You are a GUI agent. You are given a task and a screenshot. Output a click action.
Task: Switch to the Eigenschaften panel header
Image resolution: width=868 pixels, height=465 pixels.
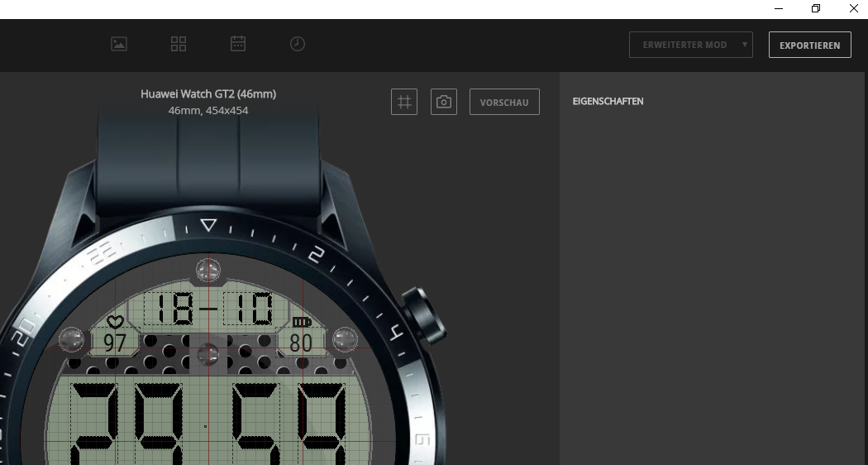[x=608, y=102]
